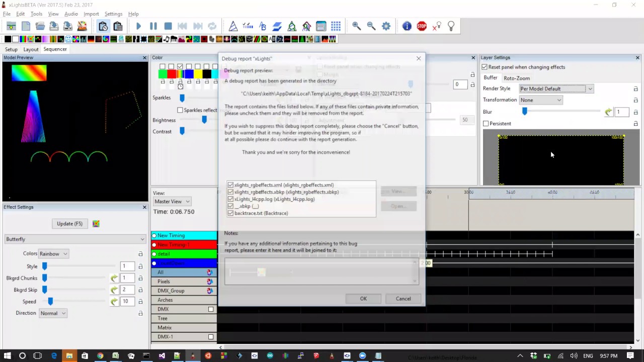Click the red STOP sign icon
Screen dimensions: 644x362
click(x=422, y=26)
